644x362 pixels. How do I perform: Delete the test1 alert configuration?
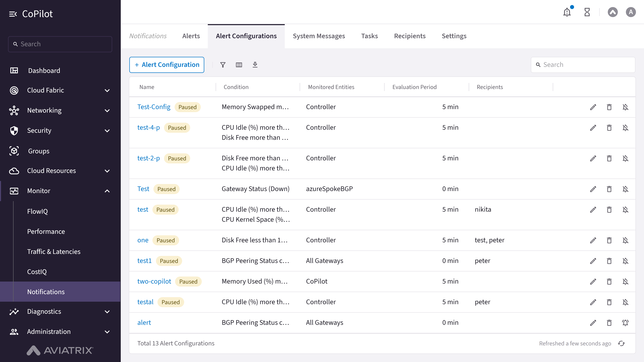609,261
